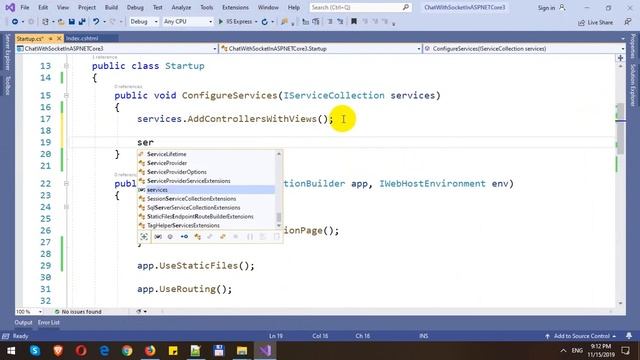
Task: Open the ChatWithSocketInASPNETCore3 project dropdown
Action: (x=116, y=49)
